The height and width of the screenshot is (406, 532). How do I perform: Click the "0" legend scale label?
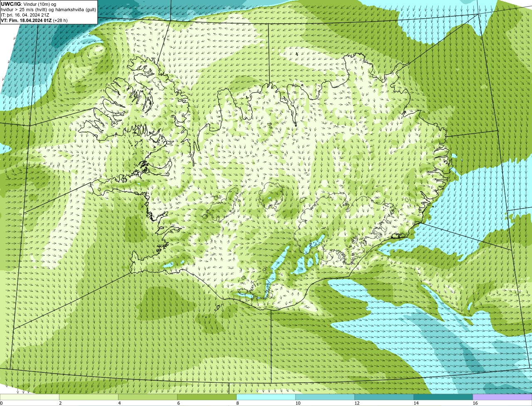[1, 403]
